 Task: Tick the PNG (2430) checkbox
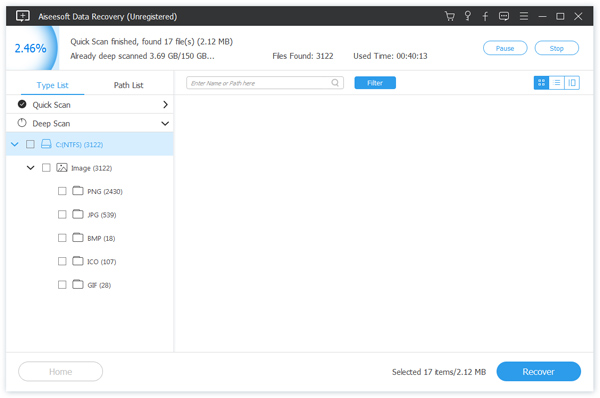62,191
